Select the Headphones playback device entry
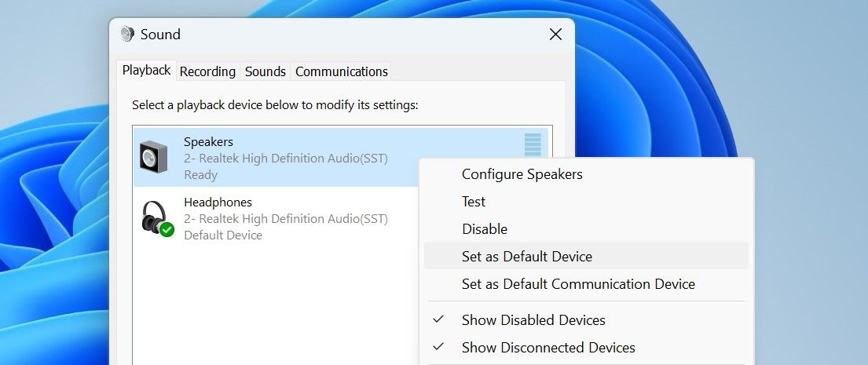 276,218
